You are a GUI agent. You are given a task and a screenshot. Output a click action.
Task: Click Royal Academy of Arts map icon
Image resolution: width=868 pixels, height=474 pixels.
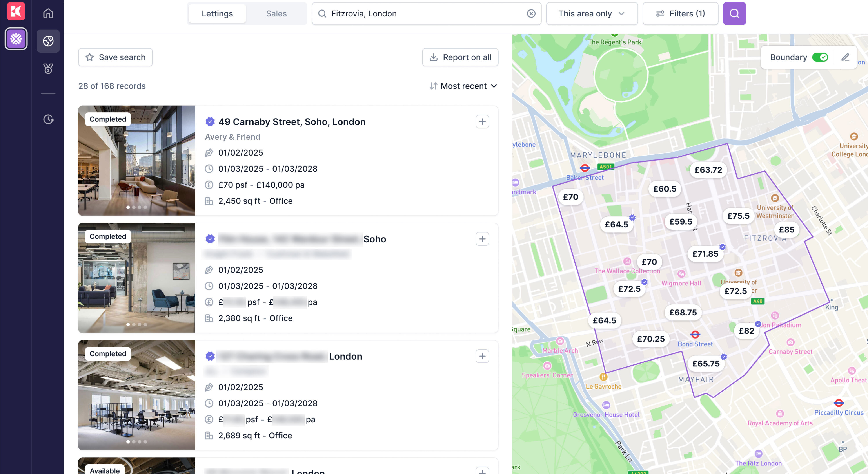point(780,413)
